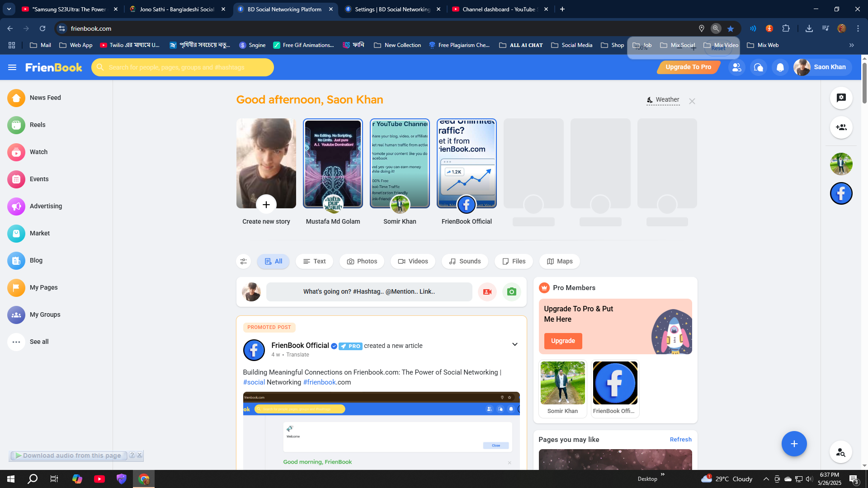868x488 pixels.
Task: Click the FrienBook logo
Action: (54, 67)
